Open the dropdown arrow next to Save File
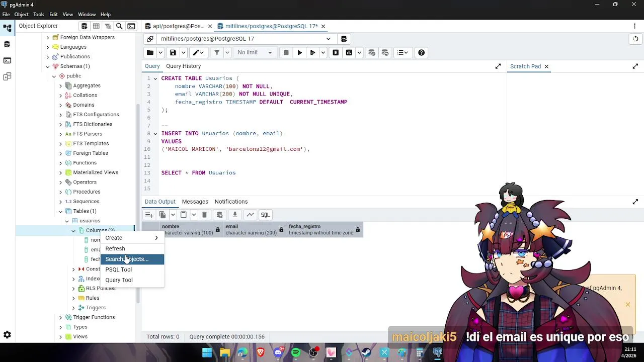This screenshot has width=644, height=362. coord(183,53)
